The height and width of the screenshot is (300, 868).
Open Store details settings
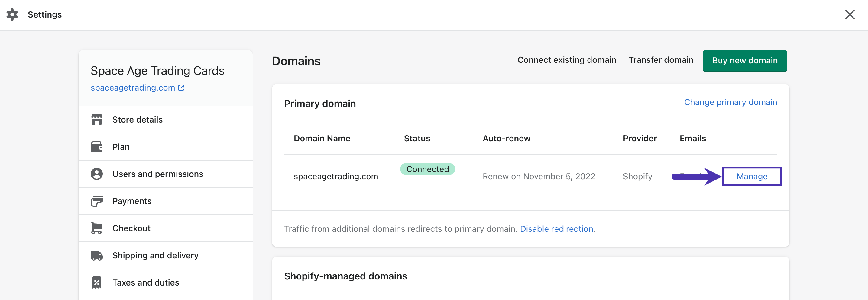[x=165, y=120]
